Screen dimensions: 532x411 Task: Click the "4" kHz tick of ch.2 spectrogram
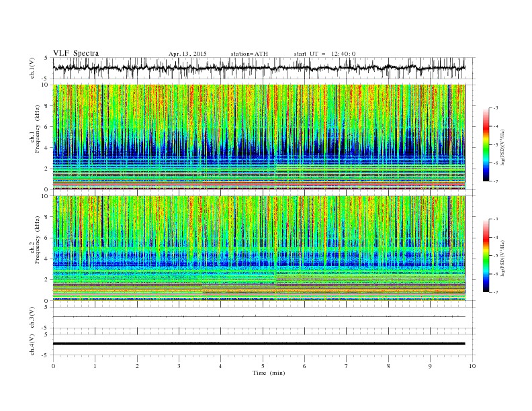point(46,259)
